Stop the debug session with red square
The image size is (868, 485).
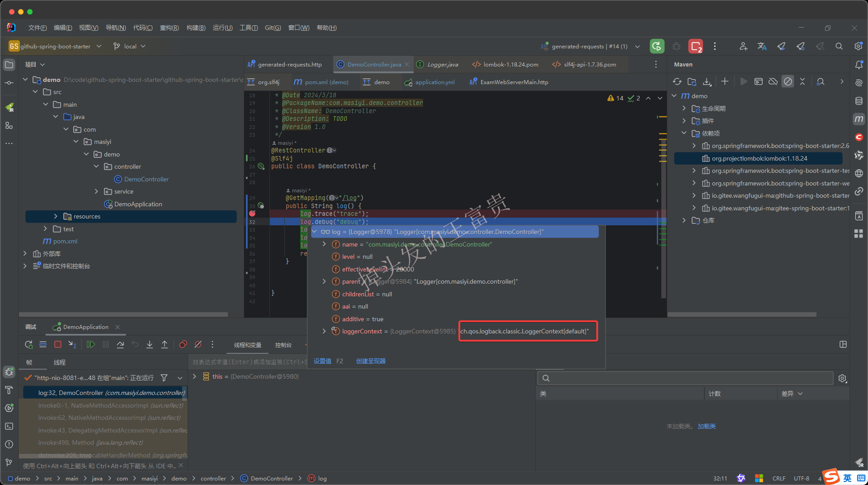click(58, 345)
